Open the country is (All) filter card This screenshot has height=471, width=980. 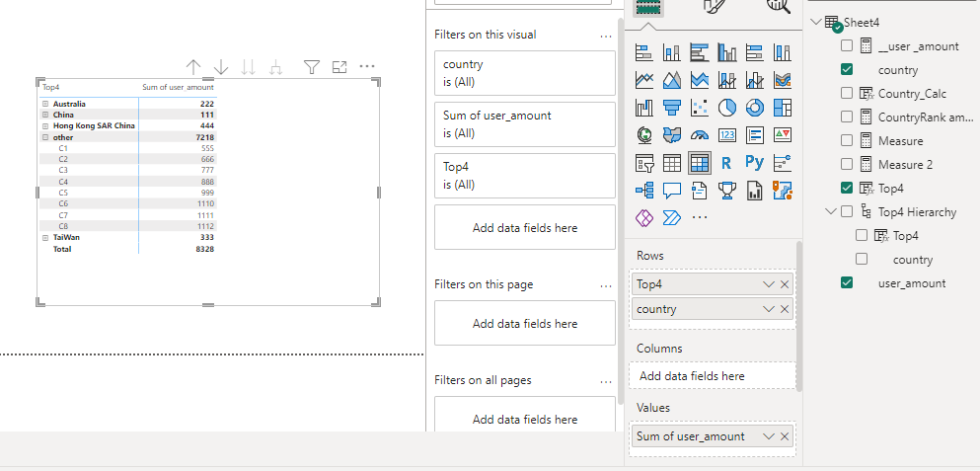[525, 73]
